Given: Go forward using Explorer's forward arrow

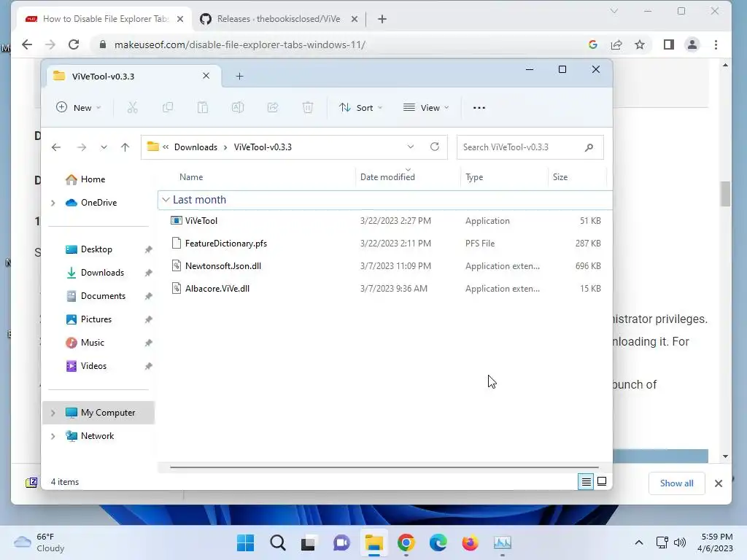Looking at the screenshot, I should (x=82, y=147).
